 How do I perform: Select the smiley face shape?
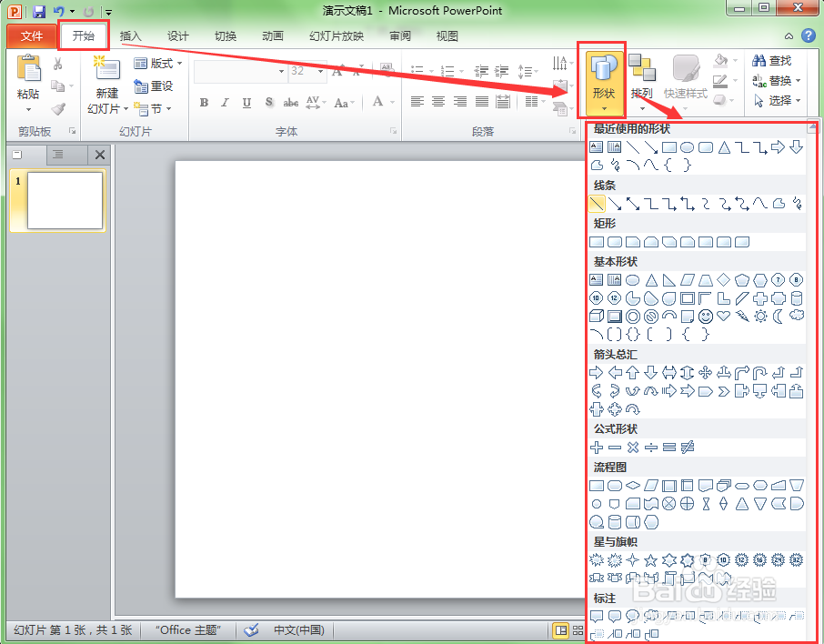(x=706, y=316)
